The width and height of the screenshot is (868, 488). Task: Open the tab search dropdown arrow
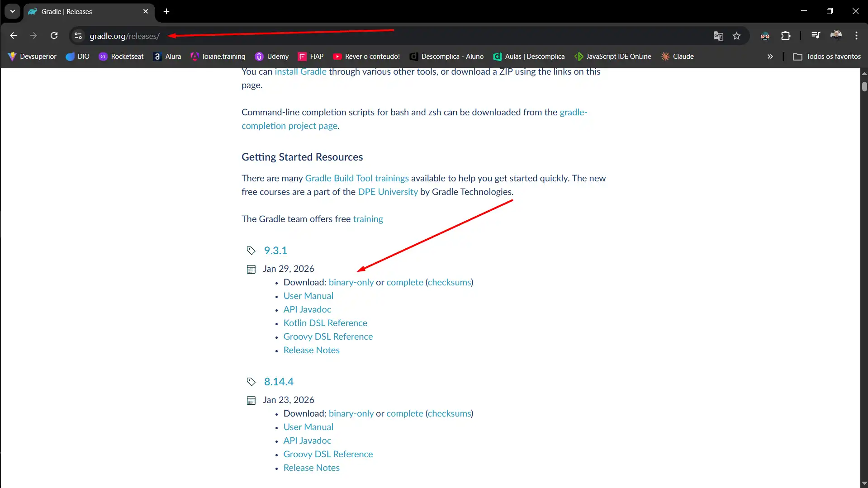13,11
